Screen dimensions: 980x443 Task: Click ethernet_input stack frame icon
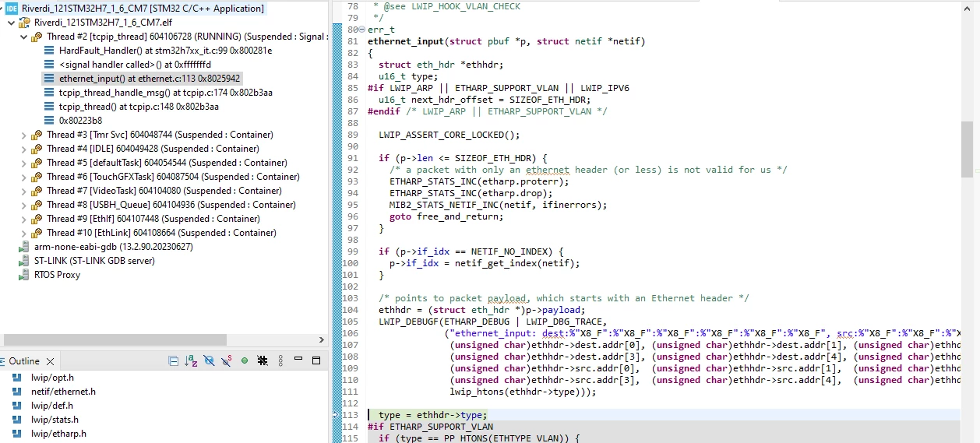coord(48,79)
